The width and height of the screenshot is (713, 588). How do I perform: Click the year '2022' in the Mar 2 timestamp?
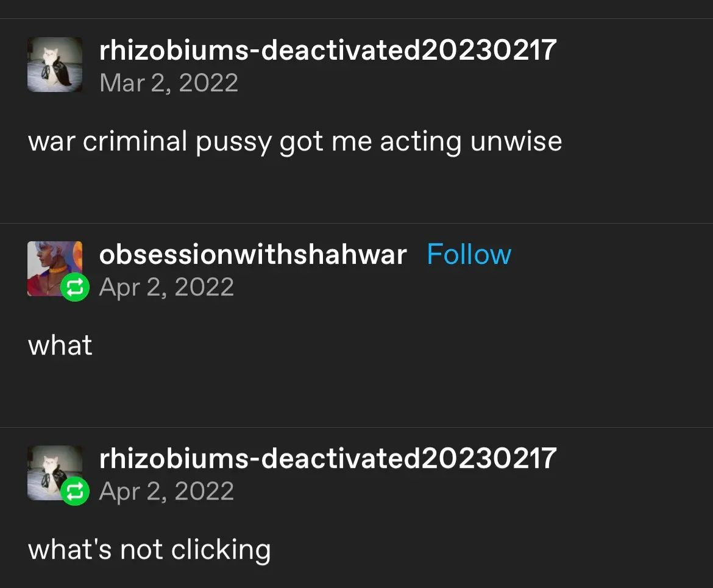click(208, 83)
